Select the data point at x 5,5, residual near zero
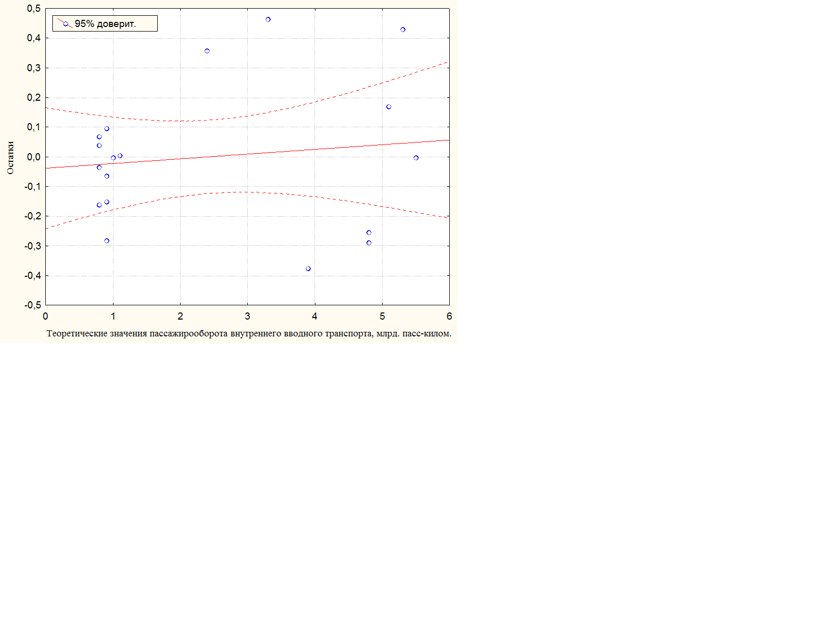Image resolution: width=840 pixels, height=630 pixels. (416, 158)
